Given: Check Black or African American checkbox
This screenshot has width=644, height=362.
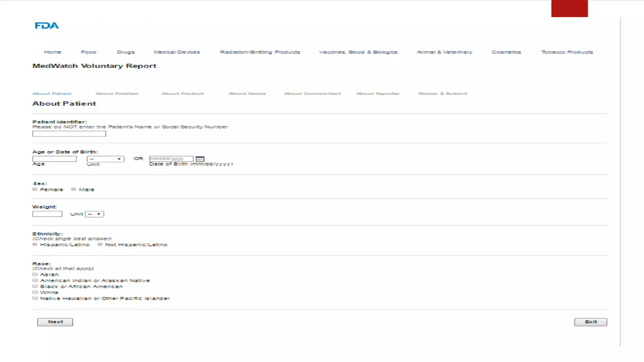Looking at the screenshot, I should click(x=35, y=286).
